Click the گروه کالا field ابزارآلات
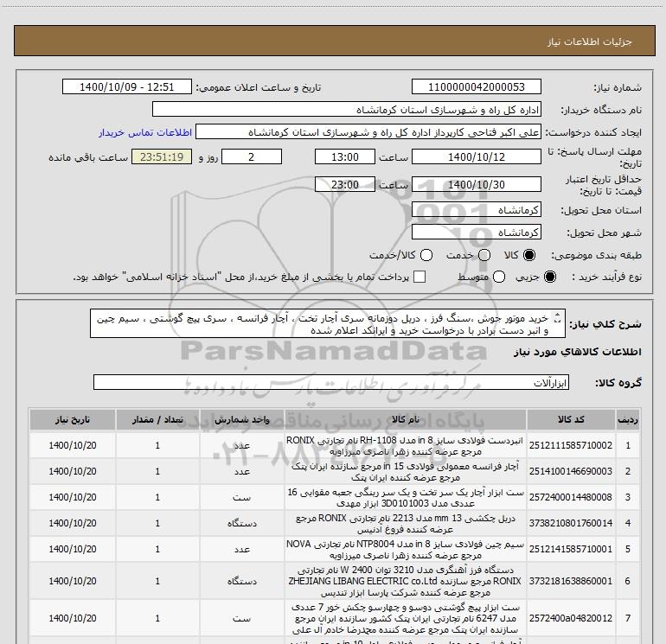 (x=331, y=382)
